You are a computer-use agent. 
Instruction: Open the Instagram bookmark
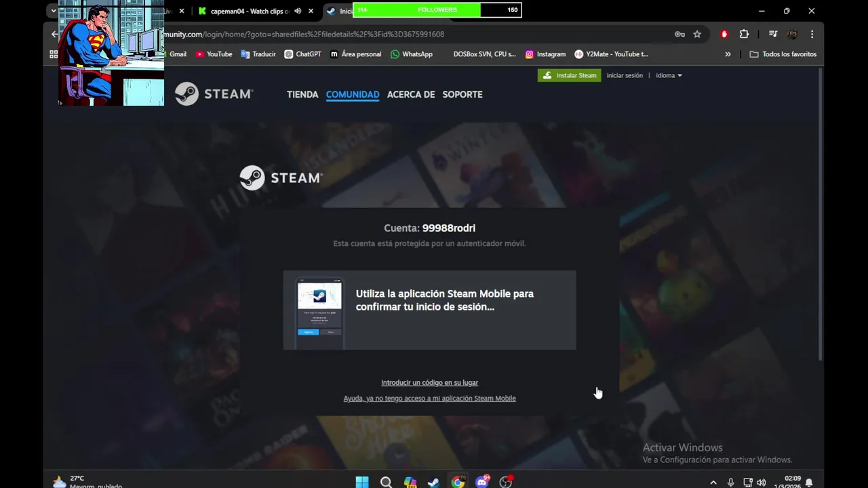pyautogui.click(x=545, y=54)
